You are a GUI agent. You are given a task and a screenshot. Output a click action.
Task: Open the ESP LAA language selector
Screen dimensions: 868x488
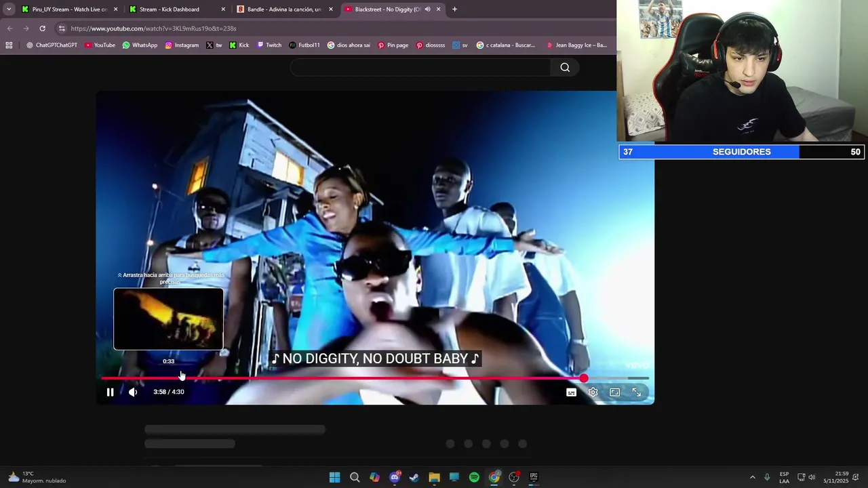[784, 477]
